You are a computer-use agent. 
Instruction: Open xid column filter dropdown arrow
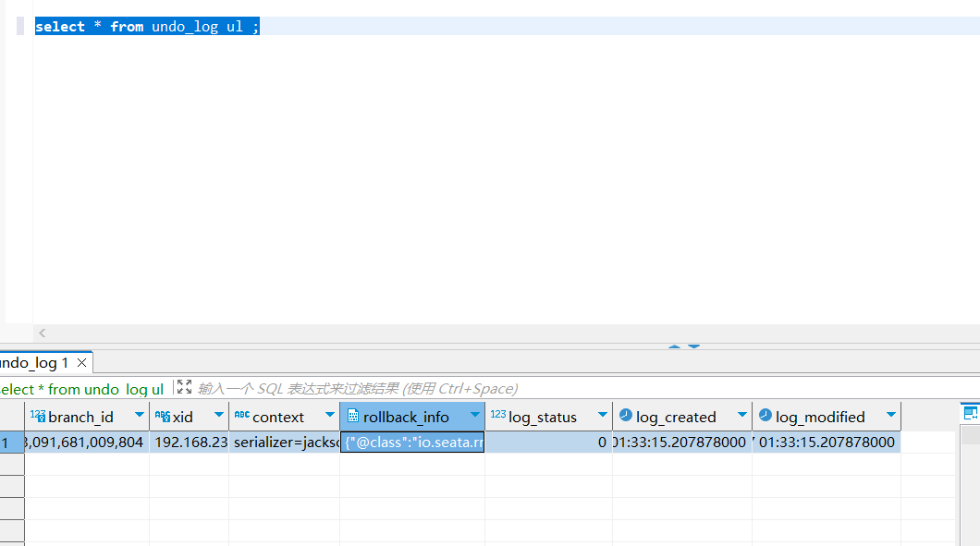coord(219,416)
